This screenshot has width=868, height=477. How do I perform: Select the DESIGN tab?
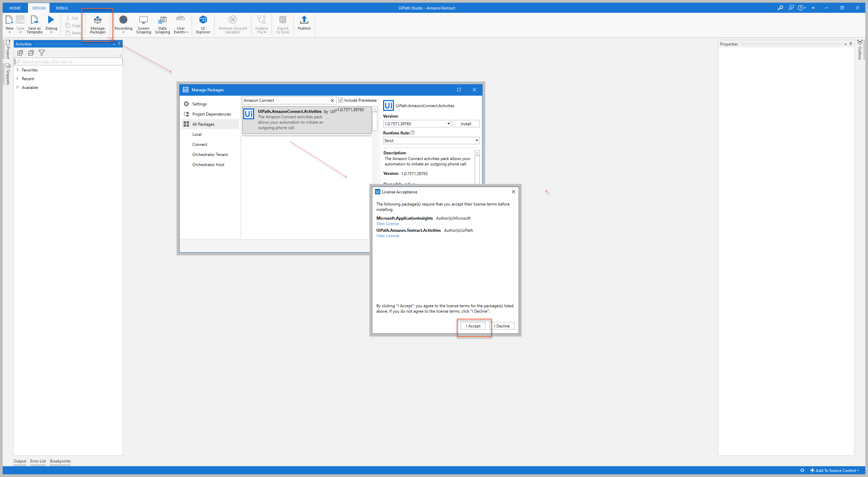tap(39, 8)
